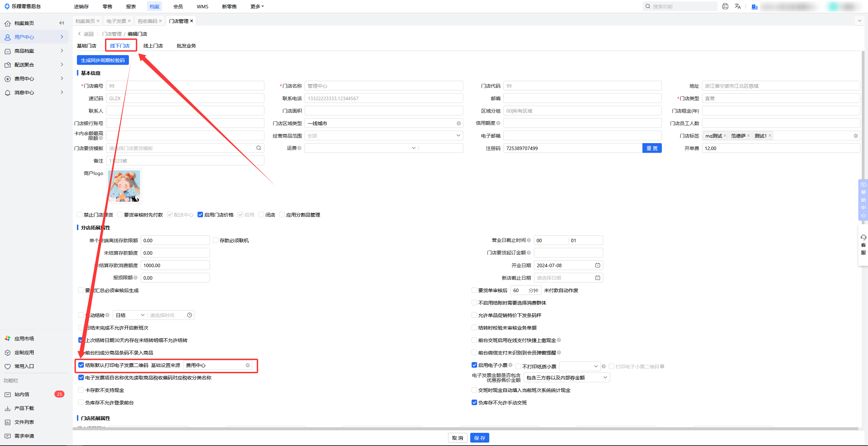The height and width of the screenshot is (446, 868).
Task: Click 产品下载 download icon
Action: [x=8, y=408]
